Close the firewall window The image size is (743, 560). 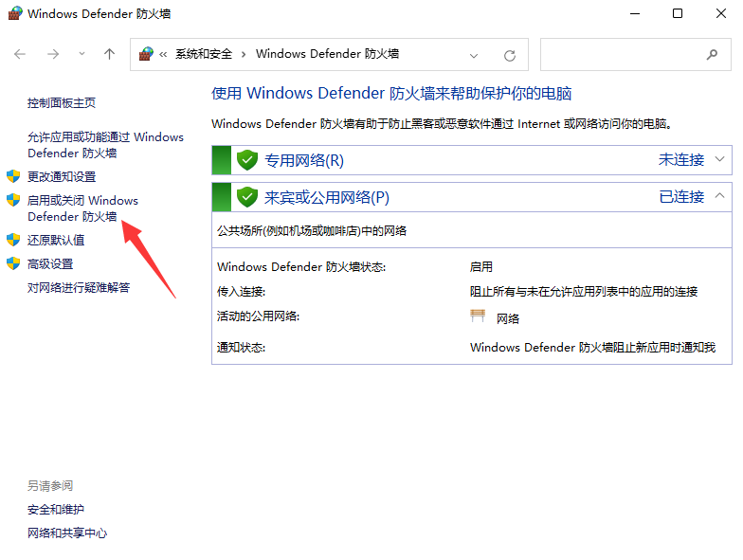(720, 13)
